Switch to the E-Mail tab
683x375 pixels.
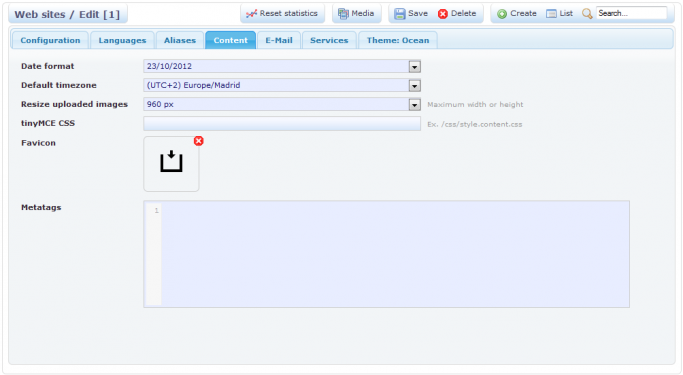click(279, 40)
